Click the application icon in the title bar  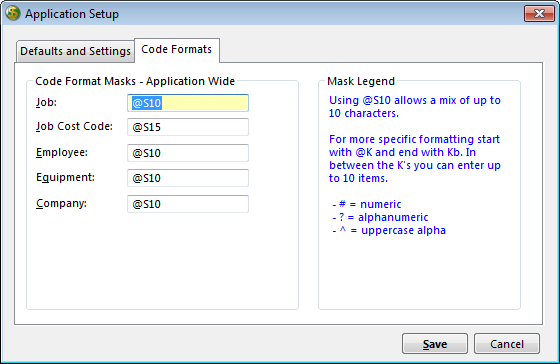(13, 14)
